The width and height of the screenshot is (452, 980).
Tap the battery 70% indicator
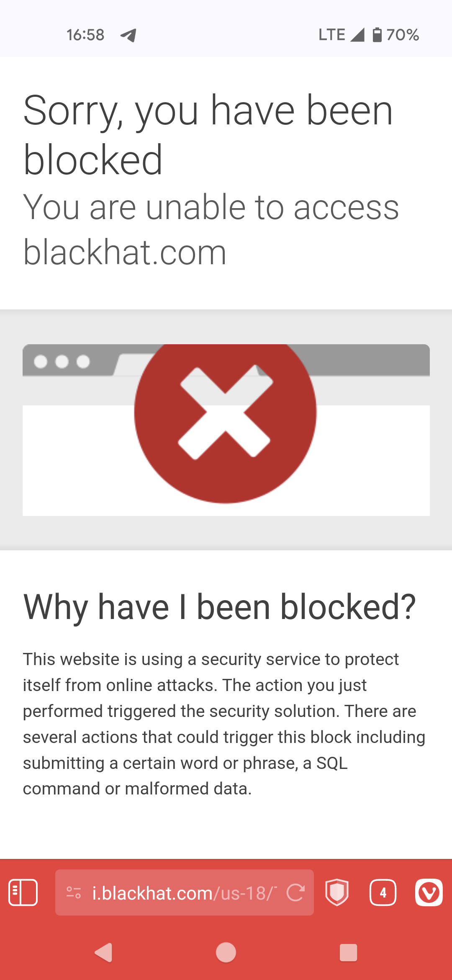(x=396, y=35)
